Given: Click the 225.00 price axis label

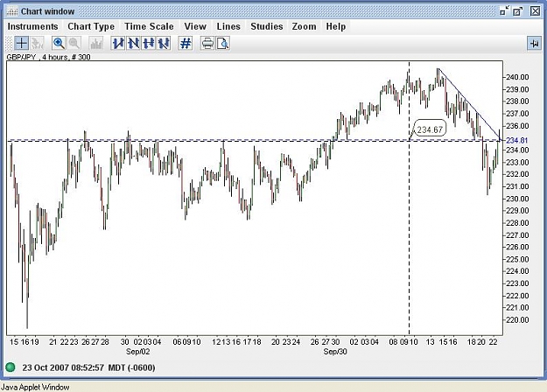Looking at the screenshot, I should 517,260.
